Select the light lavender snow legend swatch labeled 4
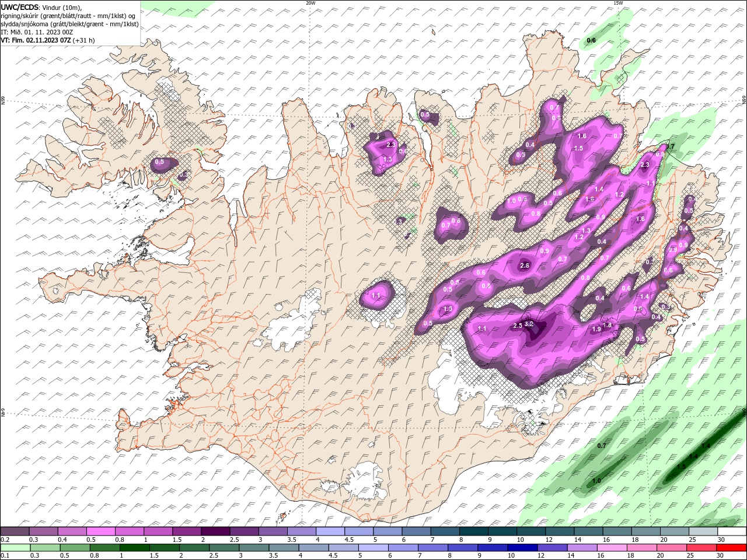This screenshot has width=747, height=560. coord(330,531)
